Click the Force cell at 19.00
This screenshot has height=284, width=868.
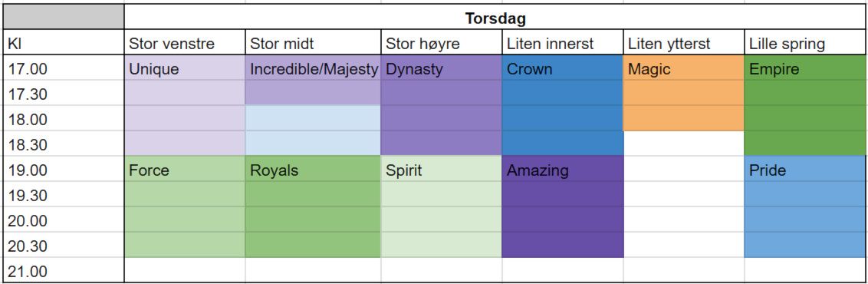(185, 169)
